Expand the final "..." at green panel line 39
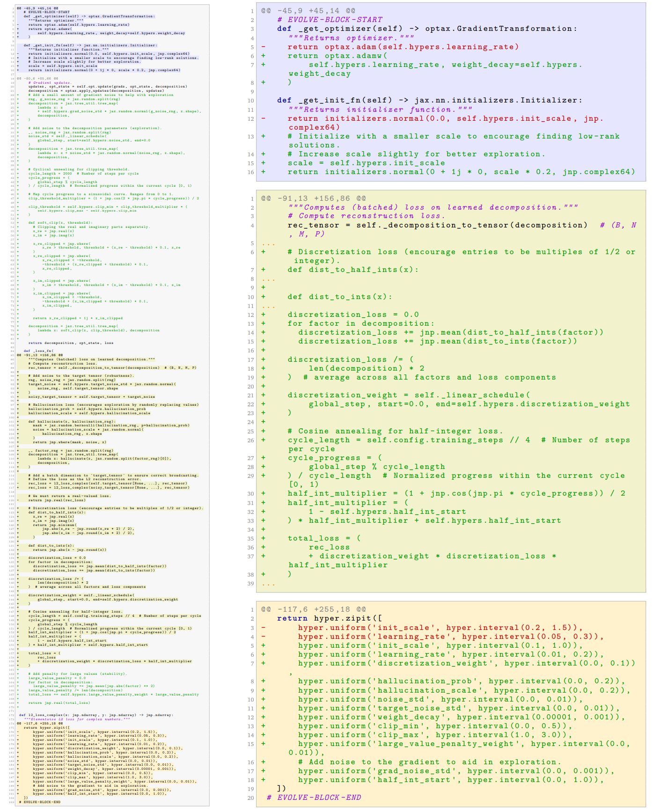 click(269, 584)
